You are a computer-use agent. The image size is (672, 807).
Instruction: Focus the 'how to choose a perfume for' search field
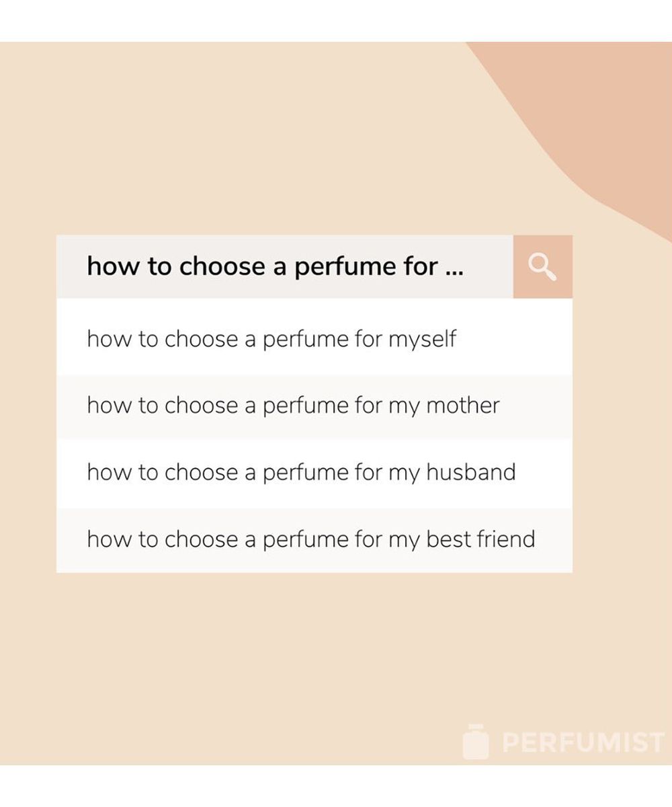click(x=282, y=267)
